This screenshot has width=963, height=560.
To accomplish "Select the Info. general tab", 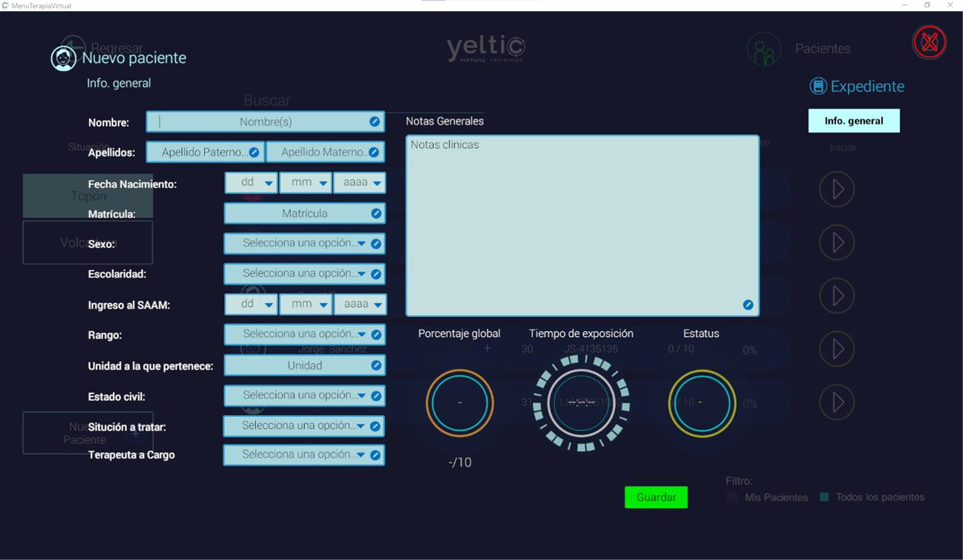I will point(853,120).
